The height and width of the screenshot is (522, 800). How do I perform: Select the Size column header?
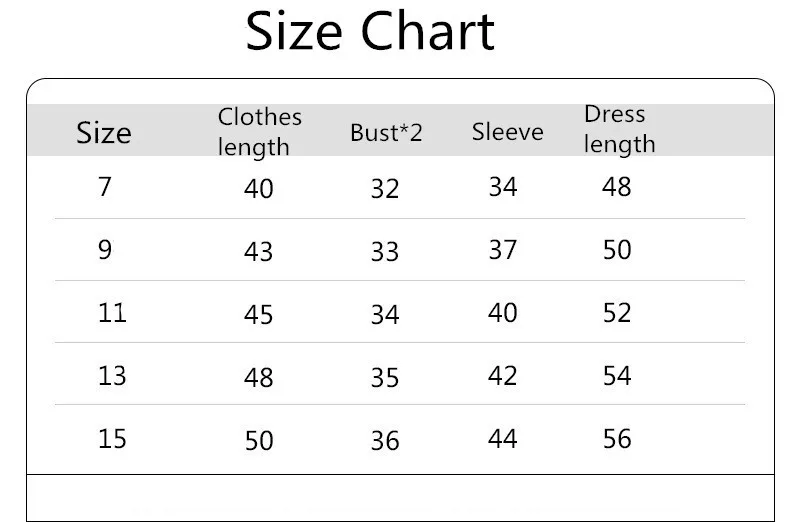tap(104, 133)
